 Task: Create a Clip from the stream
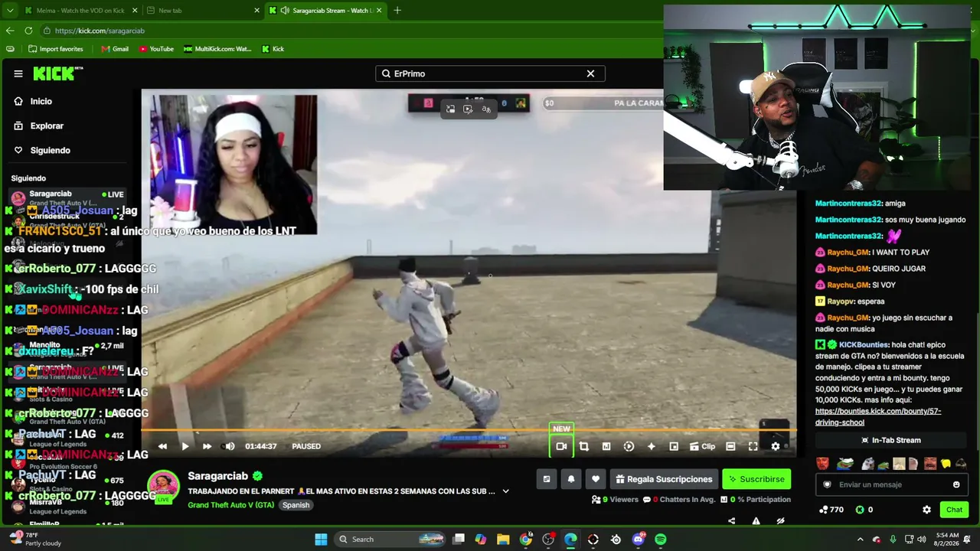[x=702, y=446]
